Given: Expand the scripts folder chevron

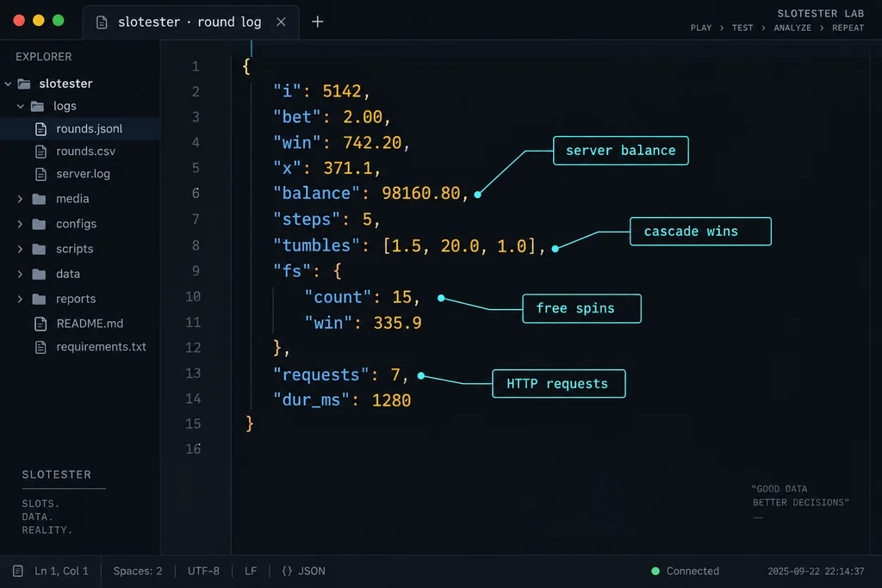Looking at the screenshot, I should point(21,249).
